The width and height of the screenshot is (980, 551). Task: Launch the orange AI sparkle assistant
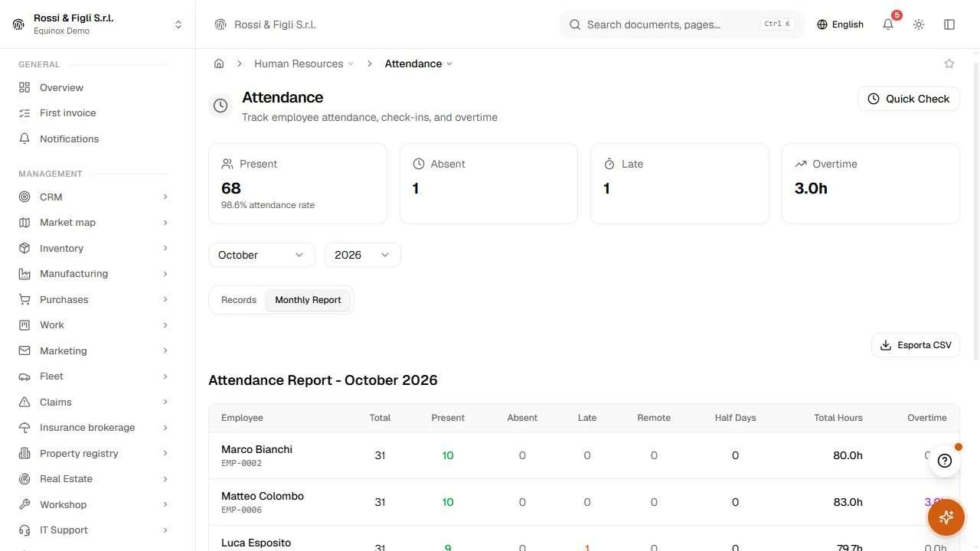[946, 517]
